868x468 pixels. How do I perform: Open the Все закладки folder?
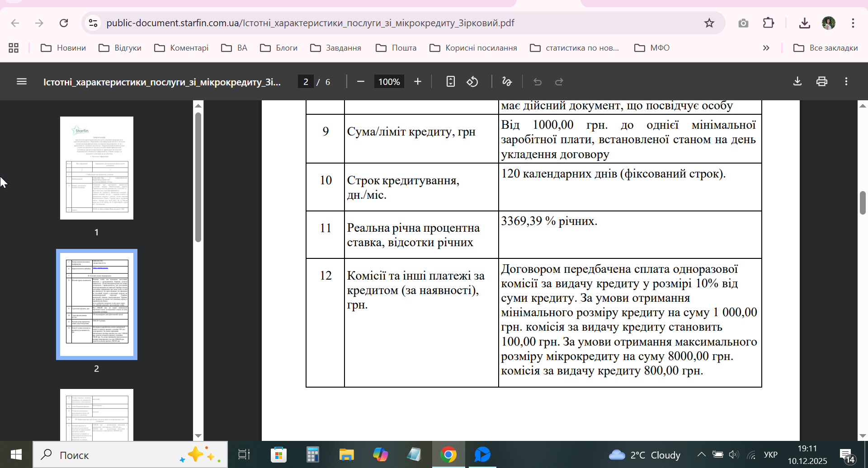pyautogui.click(x=826, y=48)
